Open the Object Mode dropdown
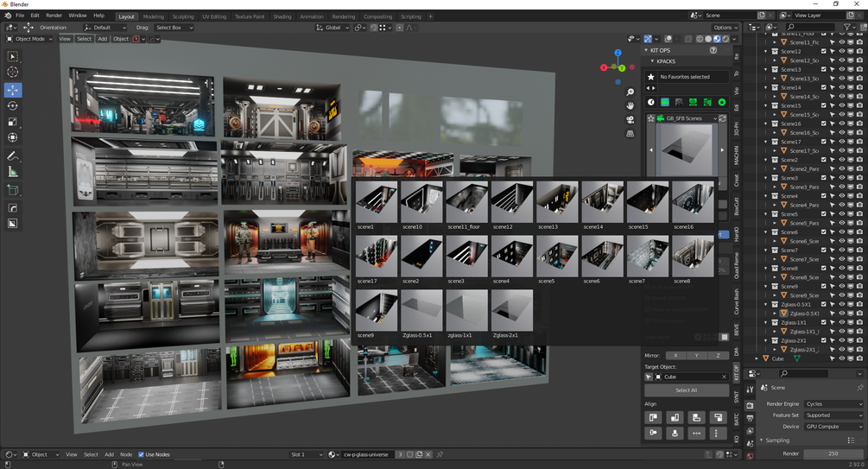This screenshot has width=868, height=469. point(29,39)
